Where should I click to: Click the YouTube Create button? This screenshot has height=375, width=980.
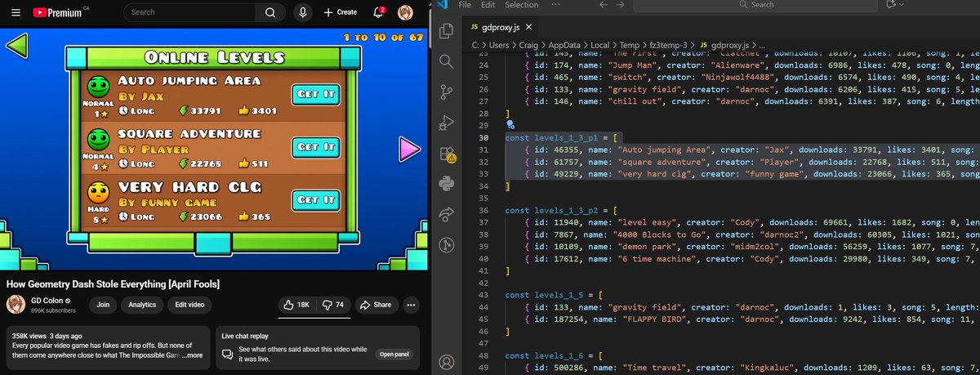[340, 12]
